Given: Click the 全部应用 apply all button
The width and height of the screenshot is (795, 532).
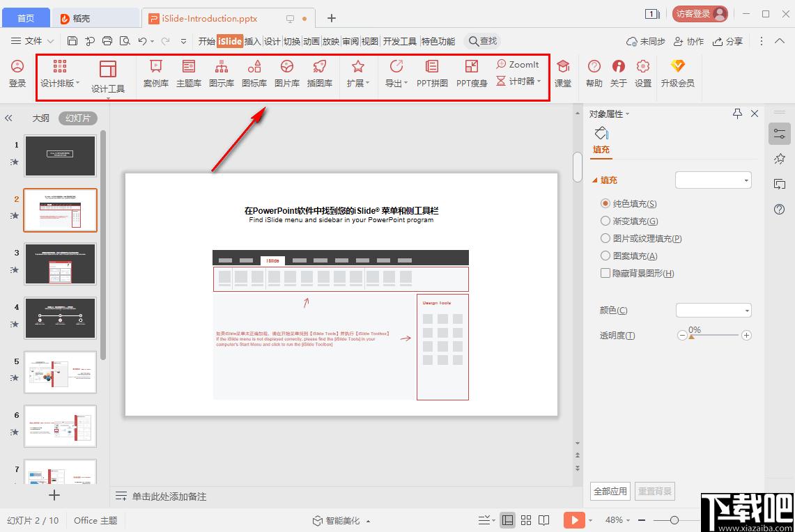Looking at the screenshot, I should point(610,491).
